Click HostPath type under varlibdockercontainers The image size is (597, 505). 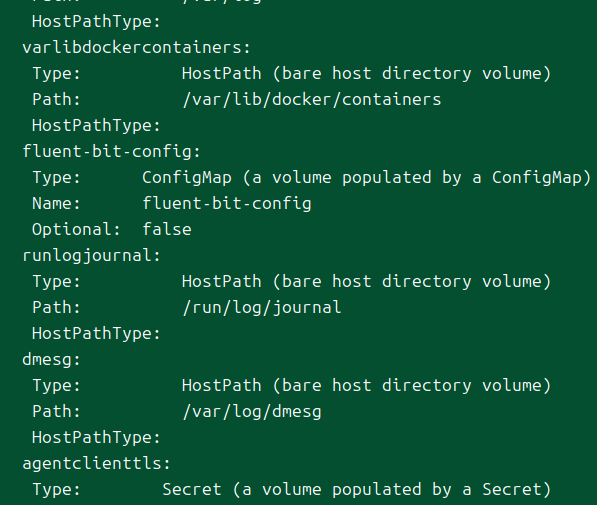click(366, 74)
